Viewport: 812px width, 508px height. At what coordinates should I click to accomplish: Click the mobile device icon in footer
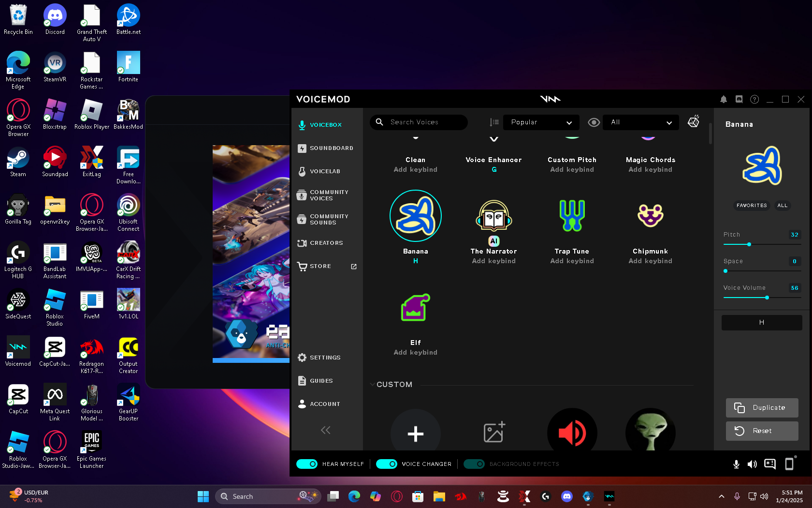pos(789,463)
